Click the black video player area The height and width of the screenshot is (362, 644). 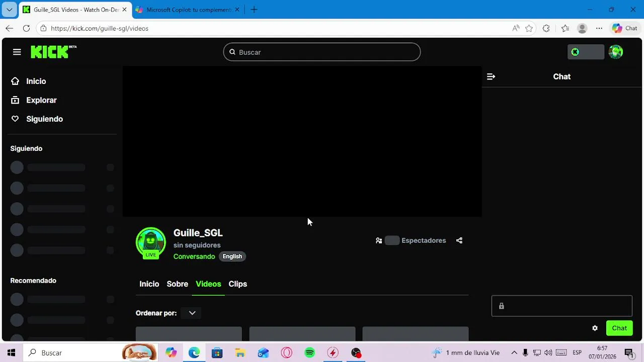(302, 141)
